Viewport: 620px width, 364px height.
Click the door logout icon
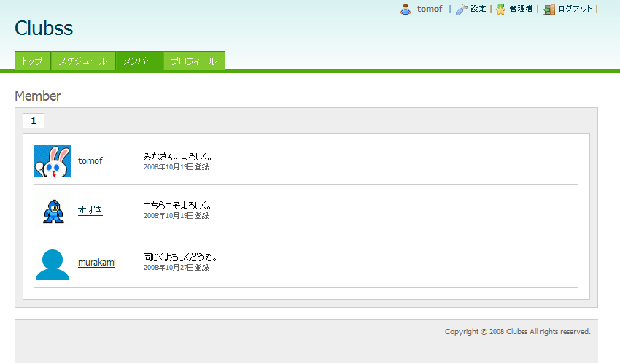pyautogui.click(x=549, y=9)
